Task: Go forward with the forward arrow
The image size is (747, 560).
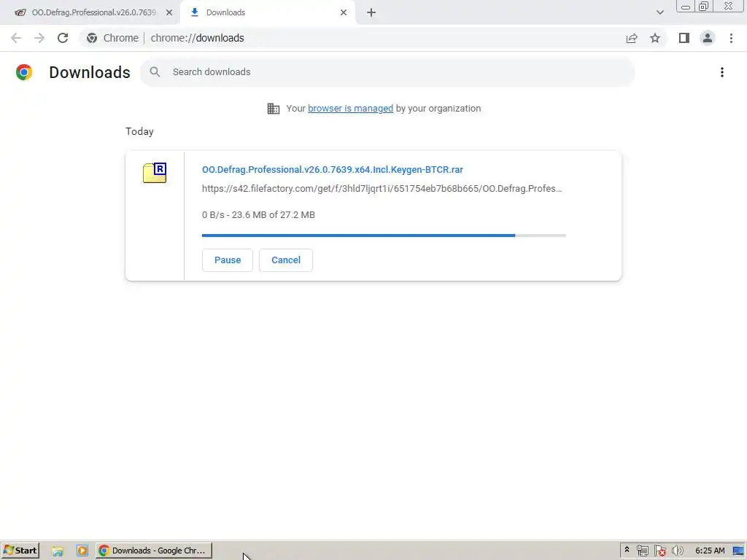Action: tap(39, 38)
